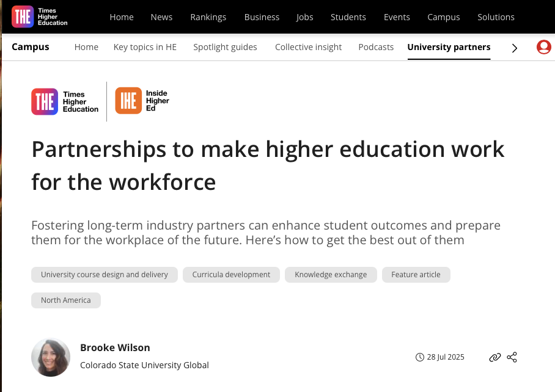Click the Inside Higher Ed orange logo
This screenshot has height=392, width=555.
142,101
